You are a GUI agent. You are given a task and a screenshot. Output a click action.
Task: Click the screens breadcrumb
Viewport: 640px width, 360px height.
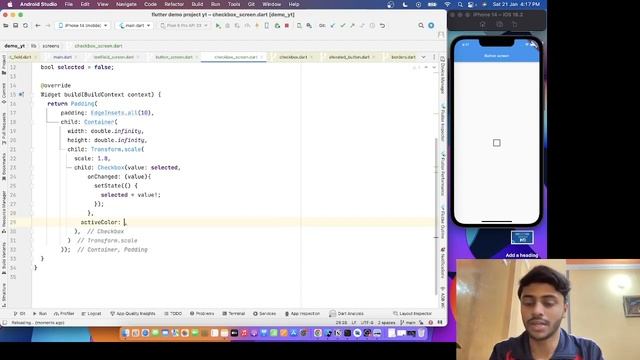[x=51, y=46]
